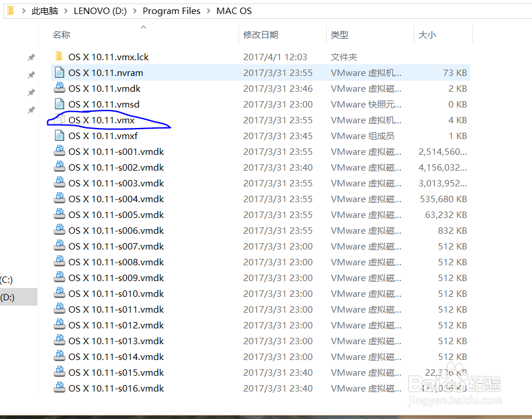Expand the chevron before 此电脑 in the path
Screen dimensions: 532x419
24,11
